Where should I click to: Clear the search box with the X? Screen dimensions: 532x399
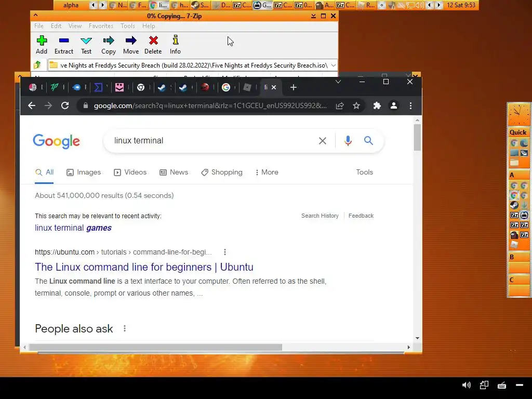[x=322, y=141]
